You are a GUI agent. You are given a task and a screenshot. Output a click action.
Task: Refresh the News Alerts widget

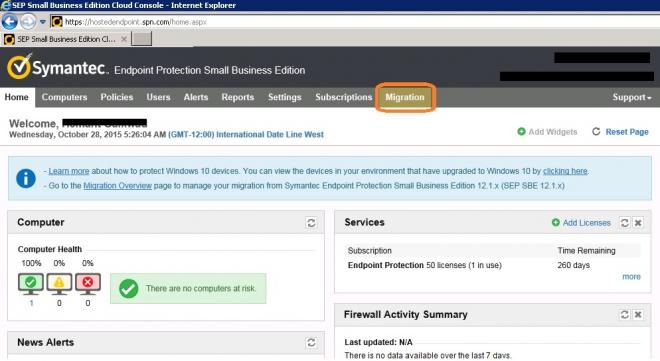point(311,342)
